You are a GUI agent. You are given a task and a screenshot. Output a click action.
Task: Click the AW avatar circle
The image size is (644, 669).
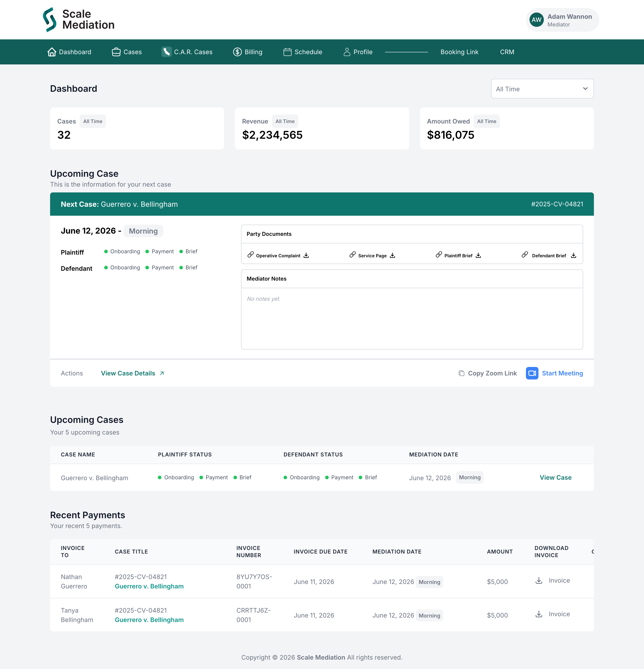coord(536,20)
